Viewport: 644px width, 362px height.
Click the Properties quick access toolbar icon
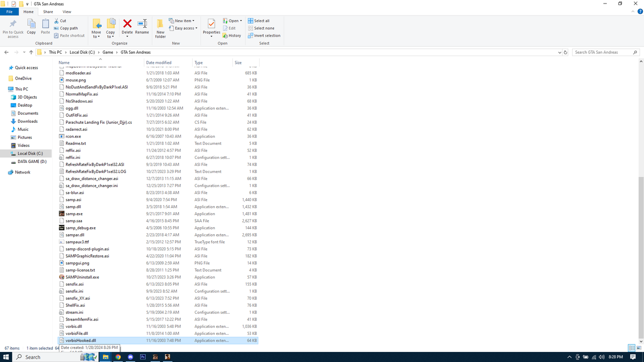pos(14,4)
